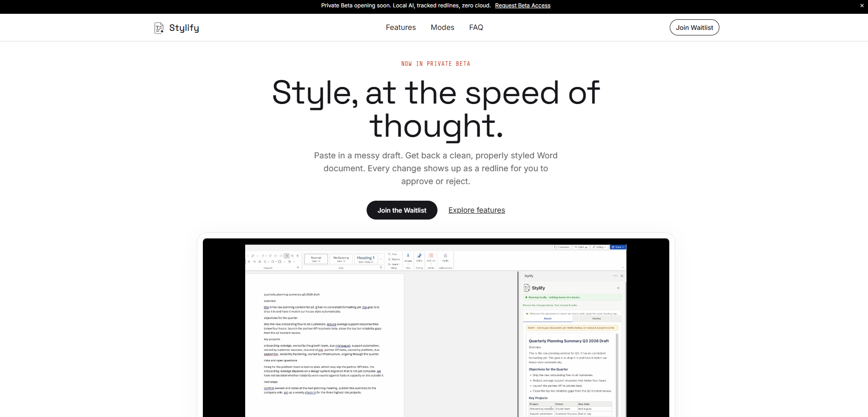Image resolution: width=868 pixels, height=417 pixels.
Task: Click the Catch up button
Action: pyautogui.click(x=581, y=247)
